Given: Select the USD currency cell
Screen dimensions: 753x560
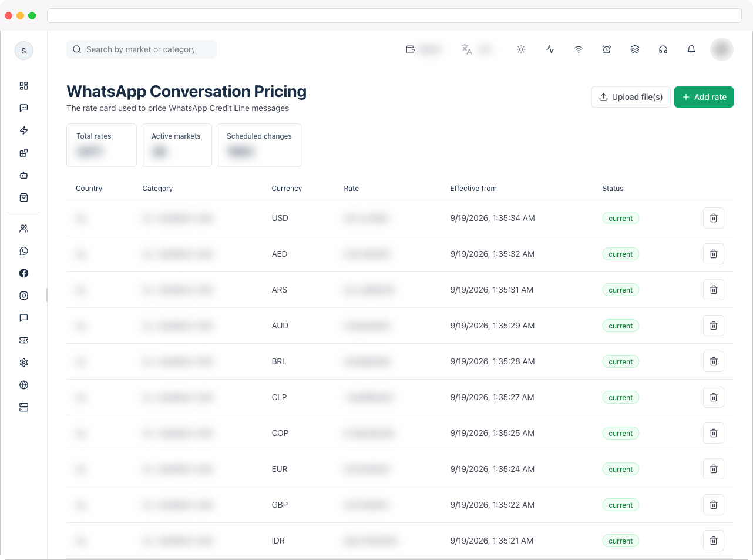Looking at the screenshot, I should (280, 218).
